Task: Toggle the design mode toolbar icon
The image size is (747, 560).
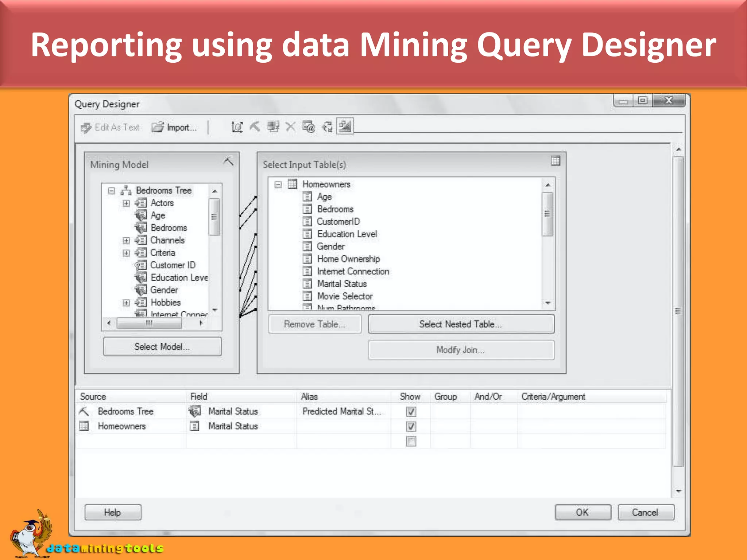Action: [x=345, y=127]
